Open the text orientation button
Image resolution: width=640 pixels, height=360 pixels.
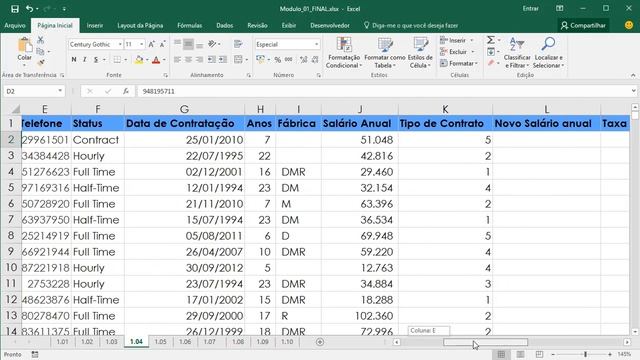(x=213, y=44)
